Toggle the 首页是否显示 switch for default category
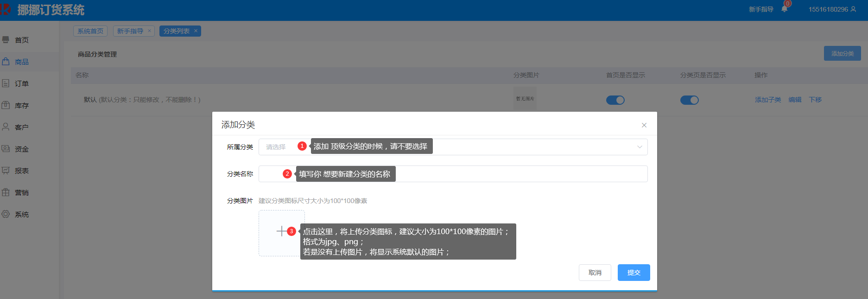Viewport: 868px width, 299px height. [x=615, y=100]
